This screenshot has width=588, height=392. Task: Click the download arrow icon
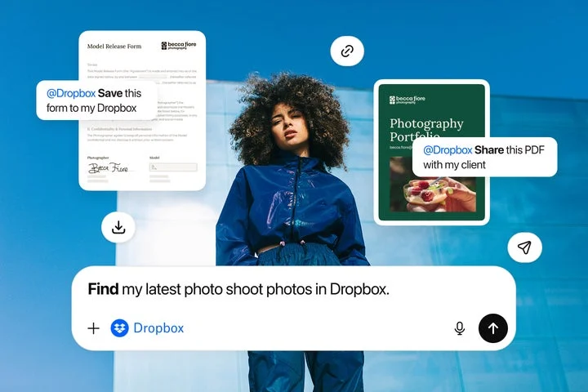(x=118, y=228)
